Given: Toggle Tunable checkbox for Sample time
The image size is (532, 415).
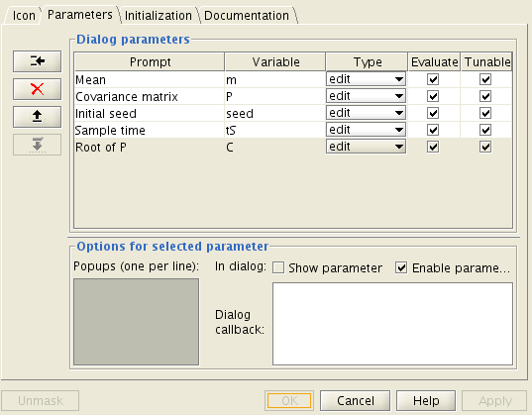Looking at the screenshot, I should pos(485,130).
